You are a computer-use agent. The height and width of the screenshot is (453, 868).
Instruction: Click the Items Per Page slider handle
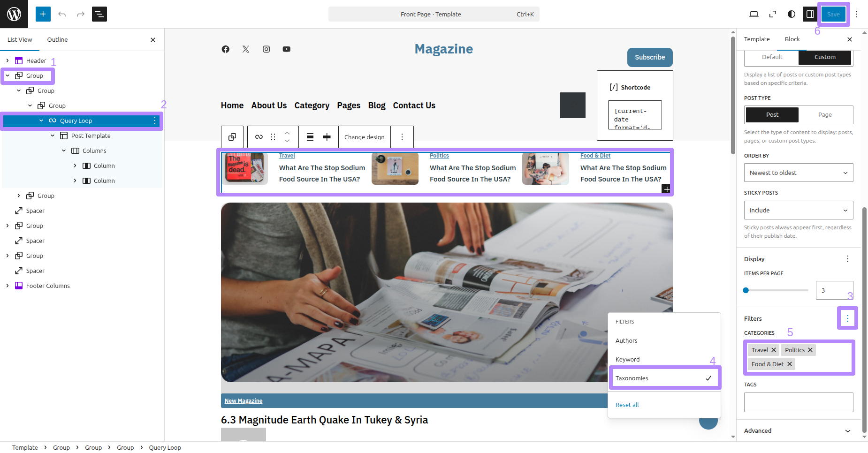[746, 290]
